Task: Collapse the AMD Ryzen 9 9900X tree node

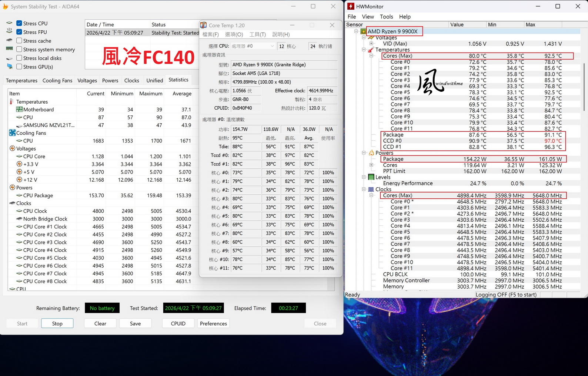Action: (x=356, y=31)
